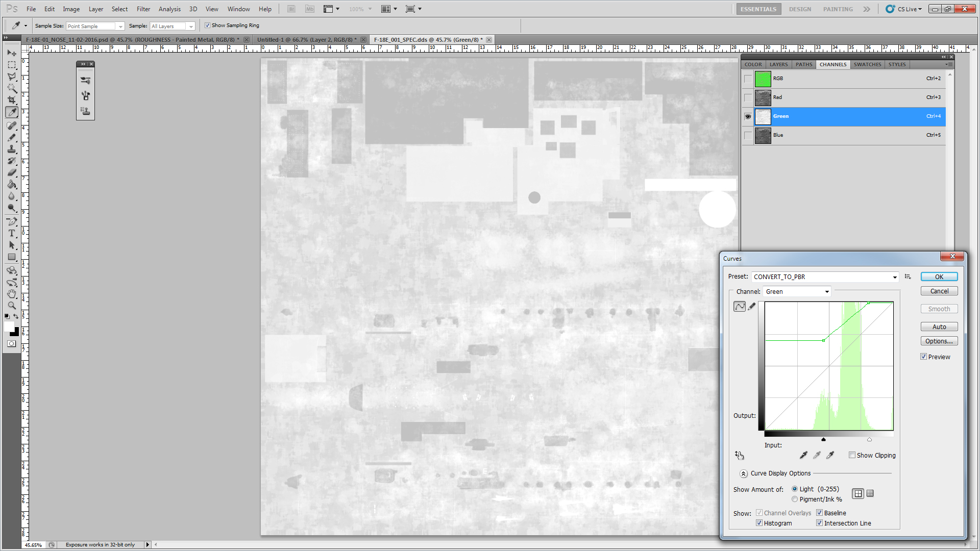Select the Crop tool
This screenshot has height=551, width=980.
coord(12,100)
